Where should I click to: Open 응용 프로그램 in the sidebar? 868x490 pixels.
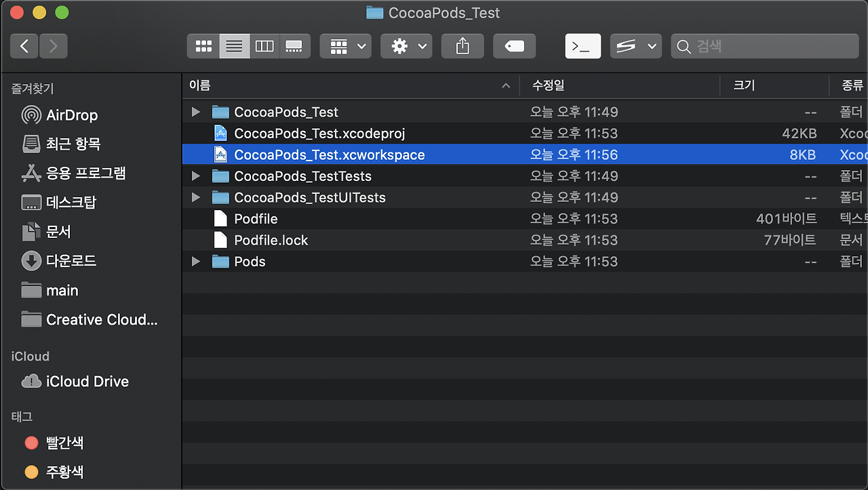click(x=73, y=173)
